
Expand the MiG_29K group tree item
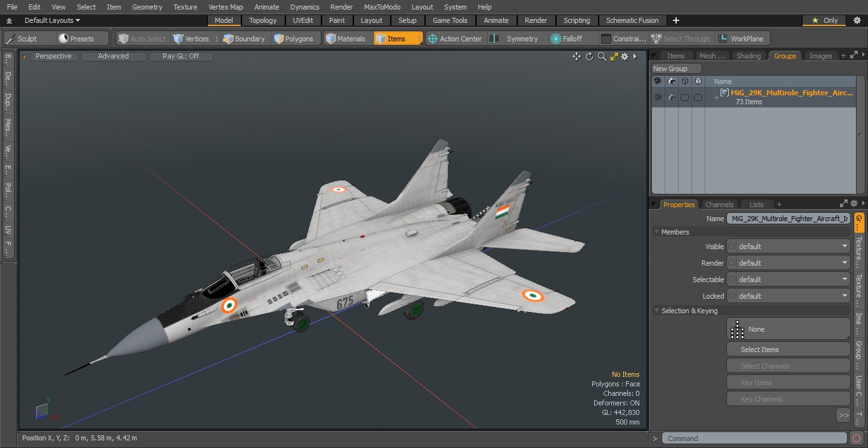(716, 97)
